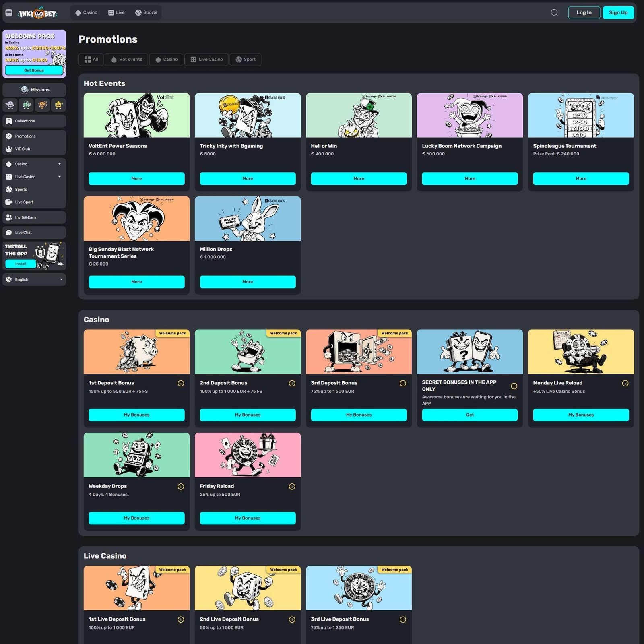Show info for 2nd Live Deposit Bonus
This screenshot has height=644, width=644.
[292, 619]
